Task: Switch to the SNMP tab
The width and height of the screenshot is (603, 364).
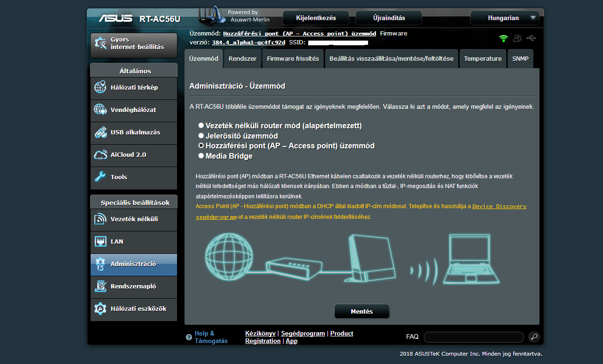Action: pyautogui.click(x=520, y=59)
